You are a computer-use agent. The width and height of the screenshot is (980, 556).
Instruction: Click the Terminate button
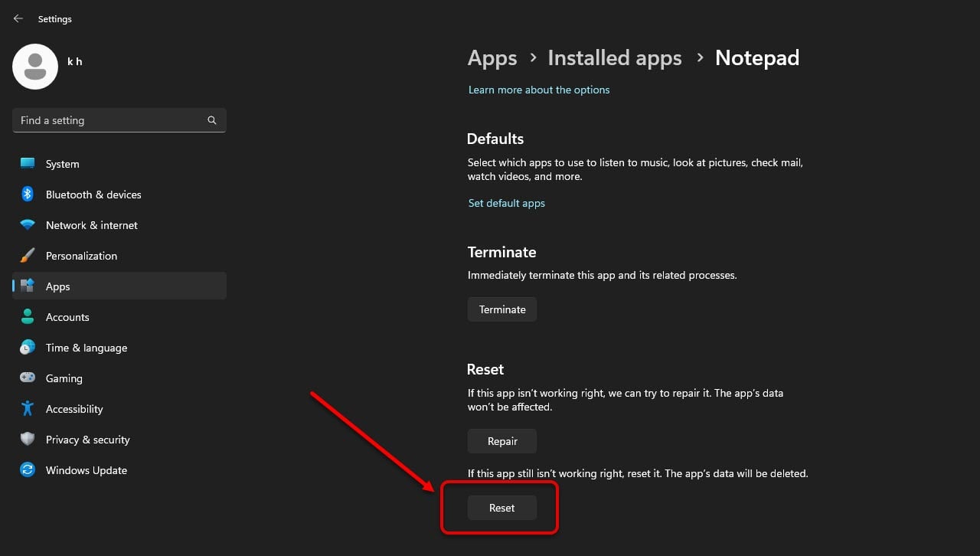click(502, 309)
